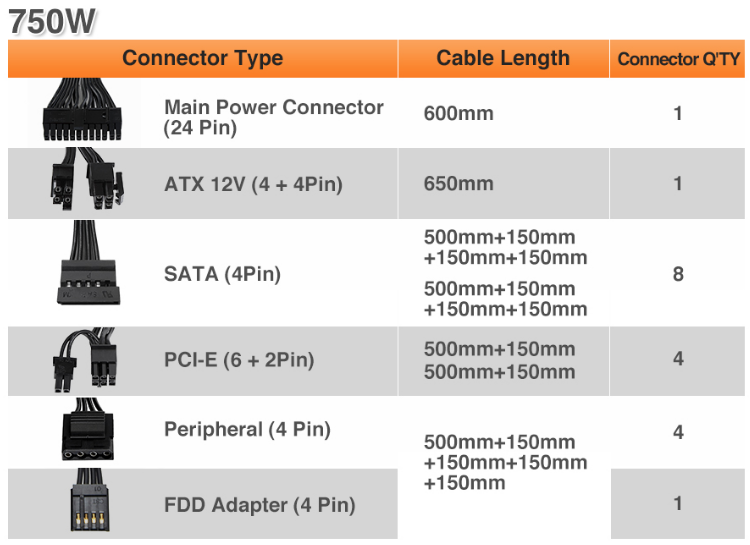This screenshot has width=750, height=545.
Task: Select the SATA (4Pin) label
Action: pos(222,273)
